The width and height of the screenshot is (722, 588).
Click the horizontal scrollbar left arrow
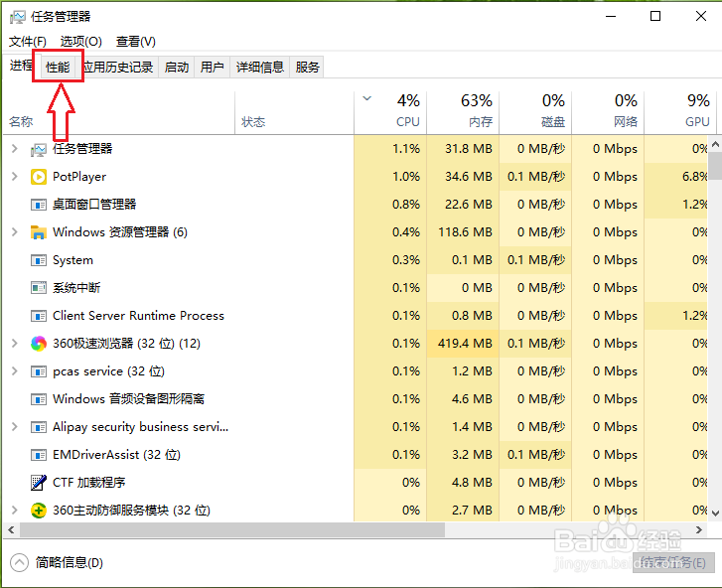[x=11, y=530]
